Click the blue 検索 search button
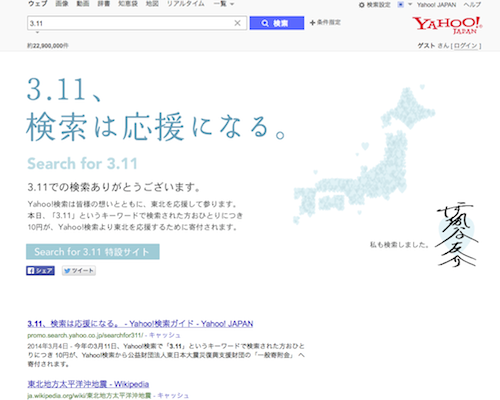The height and width of the screenshot is (400, 500). click(277, 23)
